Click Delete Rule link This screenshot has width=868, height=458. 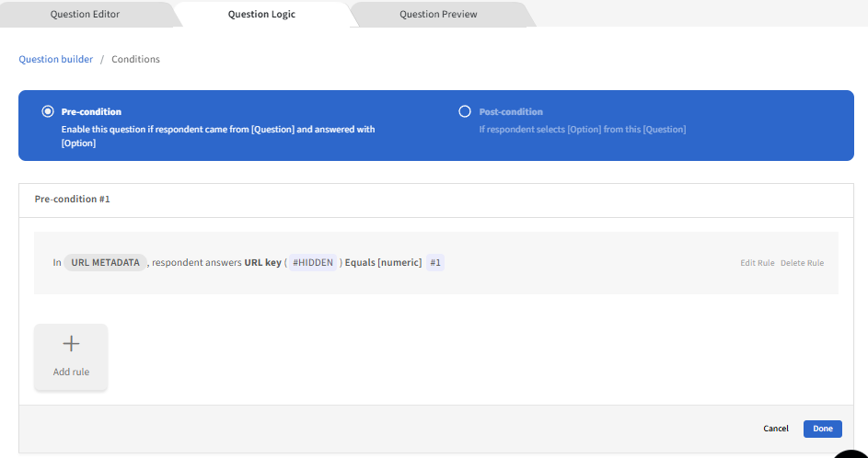(x=802, y=263)
